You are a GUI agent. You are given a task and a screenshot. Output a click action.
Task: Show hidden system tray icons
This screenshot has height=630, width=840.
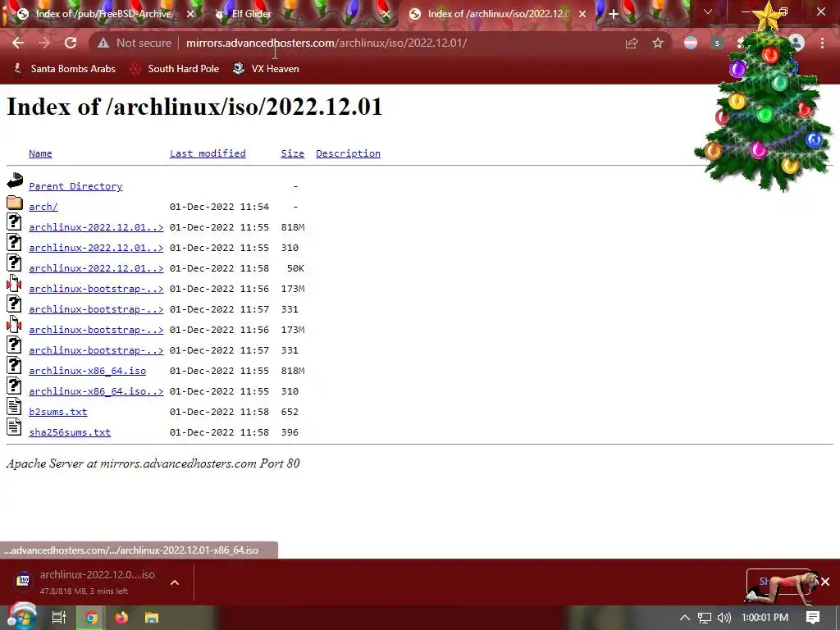point(685,618)
